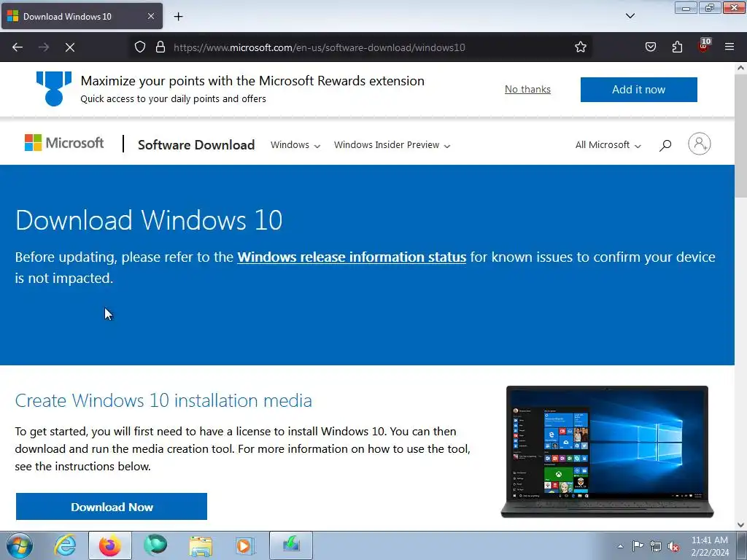Open Windows release information status link
The image size is (747, 560).
352,257
